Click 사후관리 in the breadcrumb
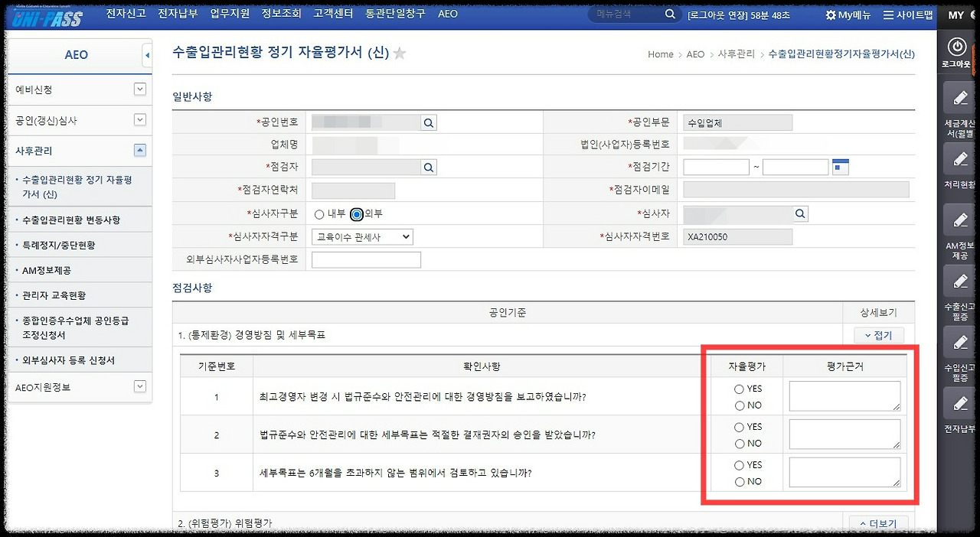980x537 pixels. pos(736,54)
